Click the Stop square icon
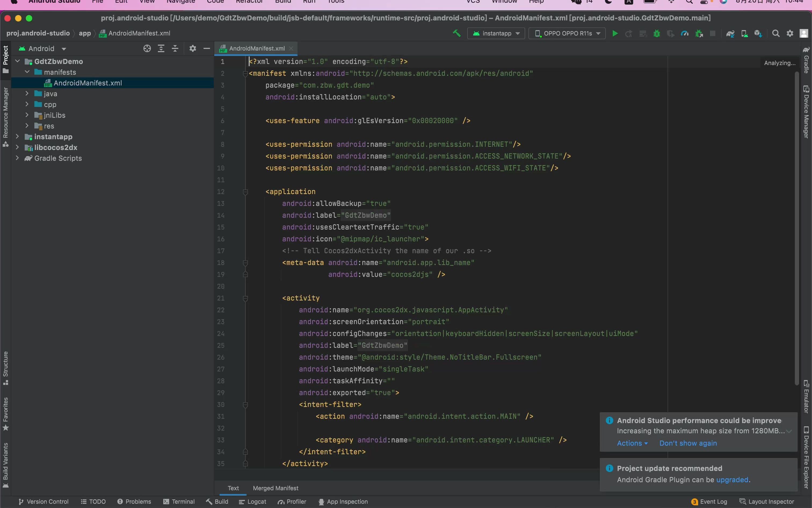The image size is (812, 508). pos(713,33)
